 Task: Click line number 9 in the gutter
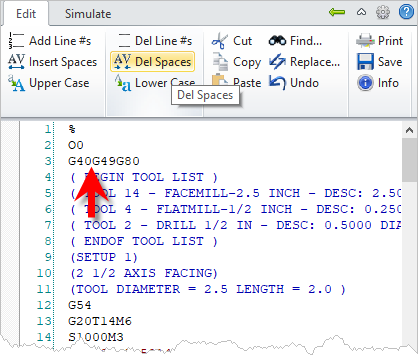point(48,257)
